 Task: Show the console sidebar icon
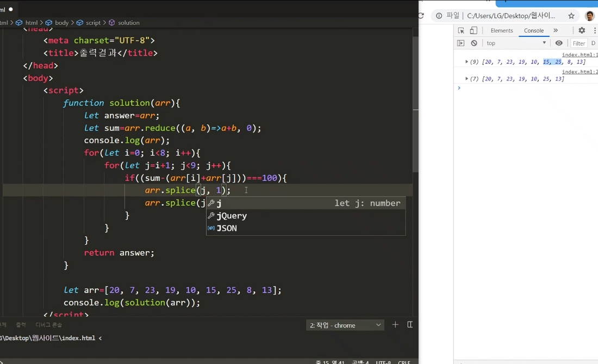pos(460,43)
